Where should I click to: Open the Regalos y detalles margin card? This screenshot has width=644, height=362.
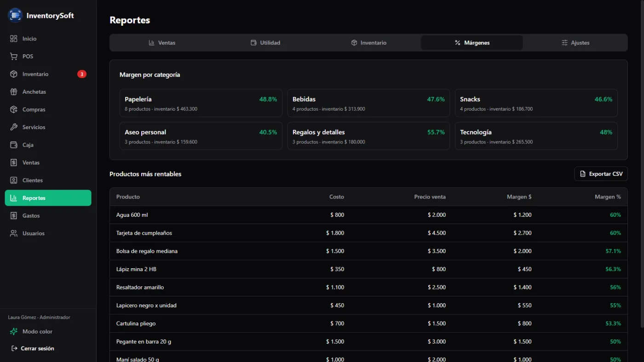[x=368, y=136]
